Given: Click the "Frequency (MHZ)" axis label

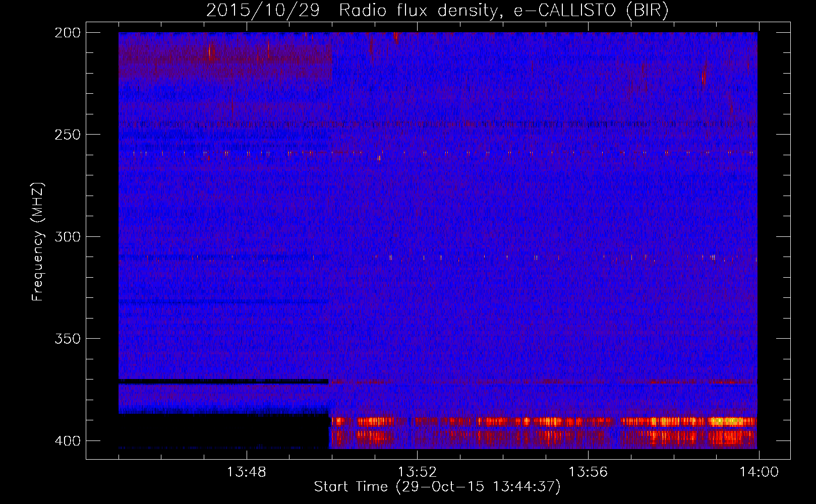Looking at the screenshot, I should tap(38, 241).
